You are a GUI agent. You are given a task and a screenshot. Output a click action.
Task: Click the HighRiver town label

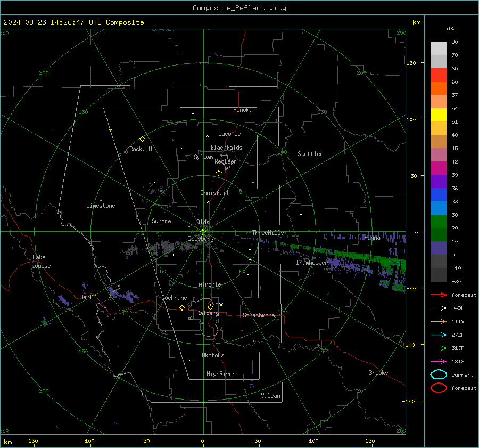click(220, 374)
